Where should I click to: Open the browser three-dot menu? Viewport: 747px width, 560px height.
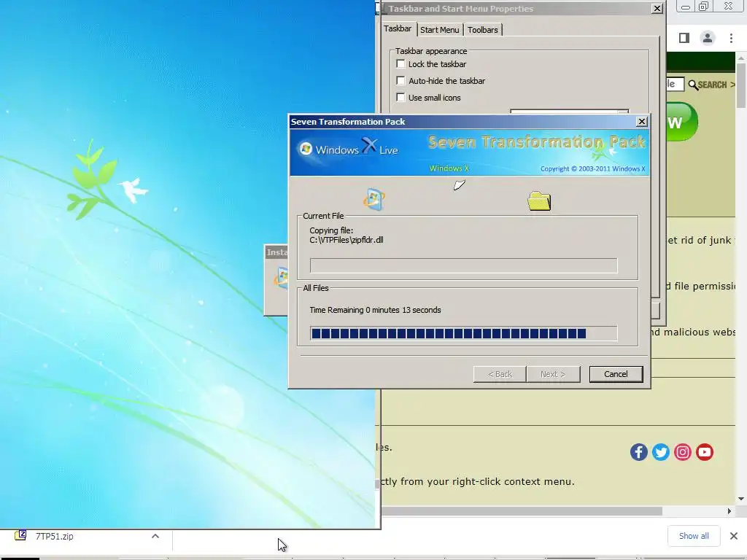coord(731,38)
